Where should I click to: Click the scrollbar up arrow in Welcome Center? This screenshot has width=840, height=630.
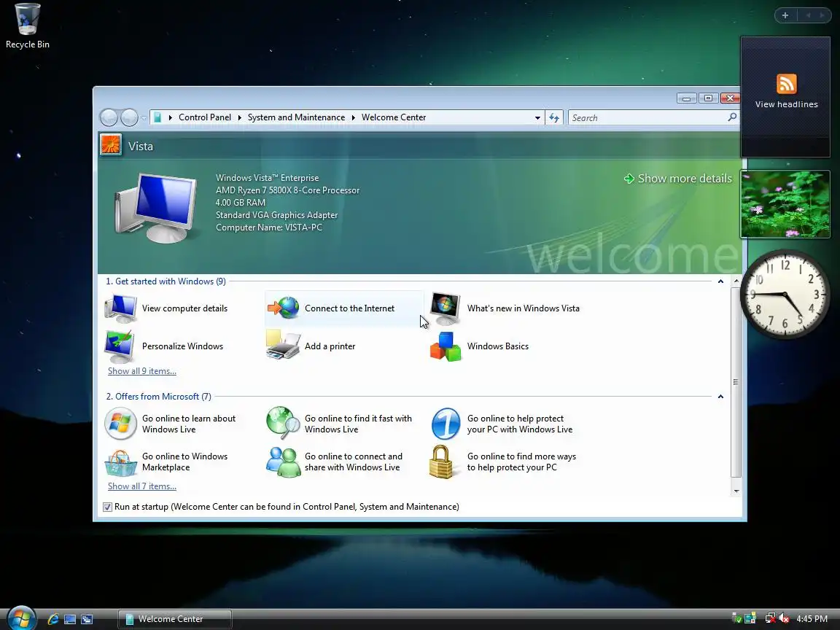736,281
